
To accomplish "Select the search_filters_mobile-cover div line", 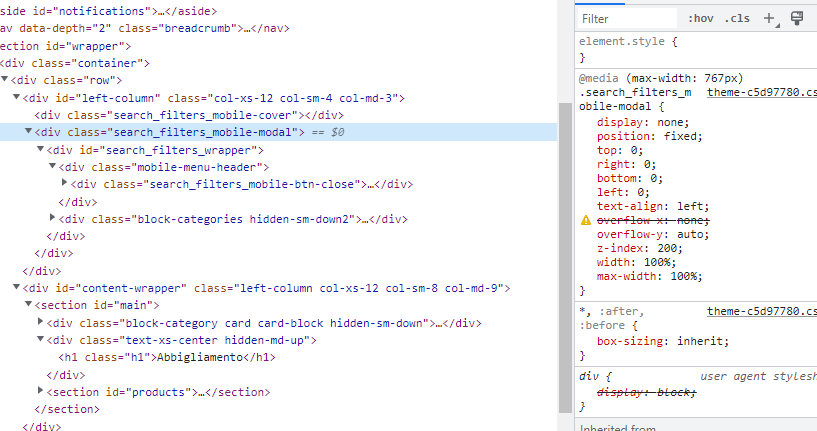I will [x=189, y=115].
